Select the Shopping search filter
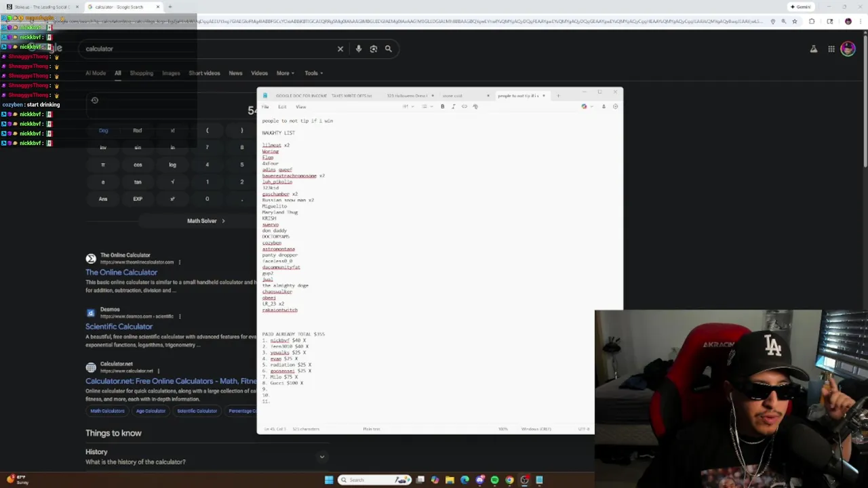Viewport: 868px width, 488px height. click(x=142, y=73)
